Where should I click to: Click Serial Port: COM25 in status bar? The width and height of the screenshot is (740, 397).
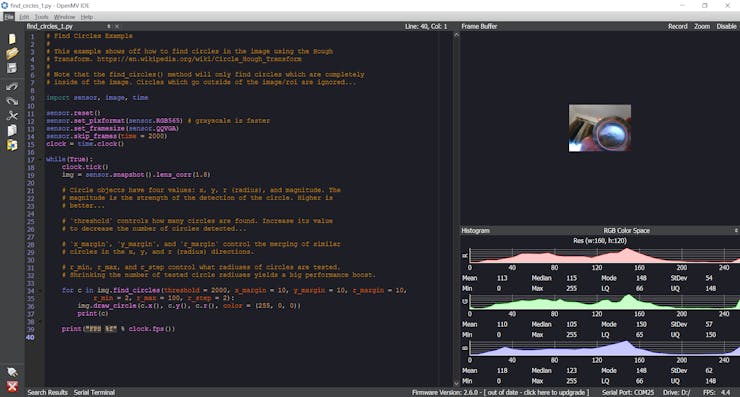628,392
